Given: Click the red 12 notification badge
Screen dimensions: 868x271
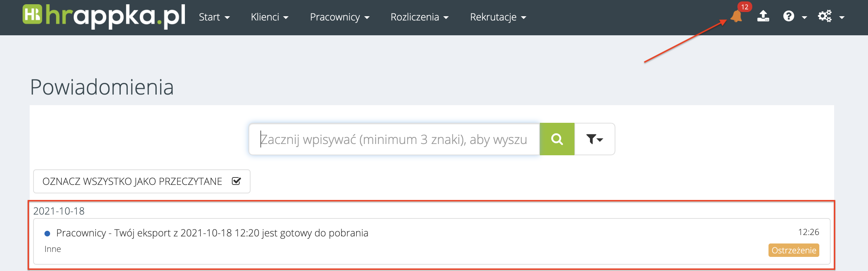Looking at the screenshot, I should coord(745,7).
